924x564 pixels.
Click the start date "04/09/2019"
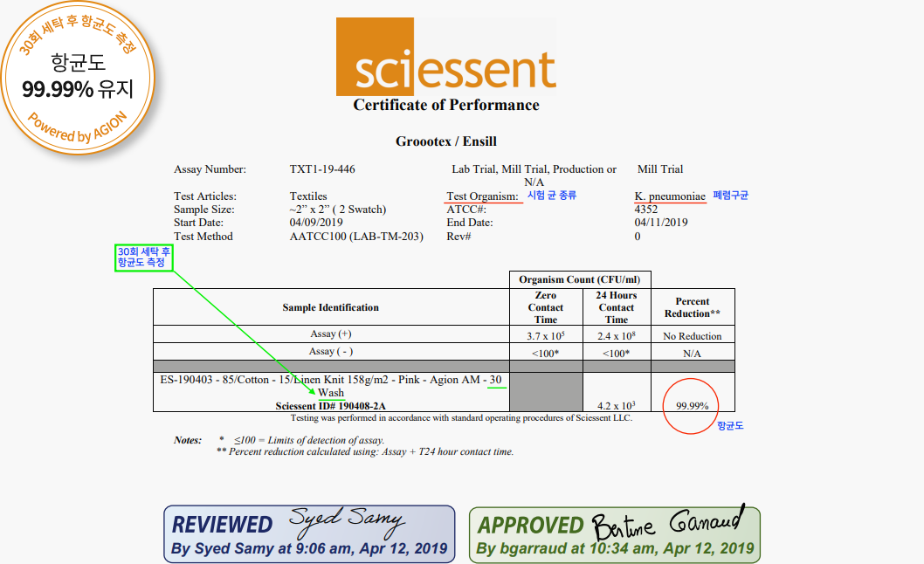pyautogui.click(x=316, y=223)
